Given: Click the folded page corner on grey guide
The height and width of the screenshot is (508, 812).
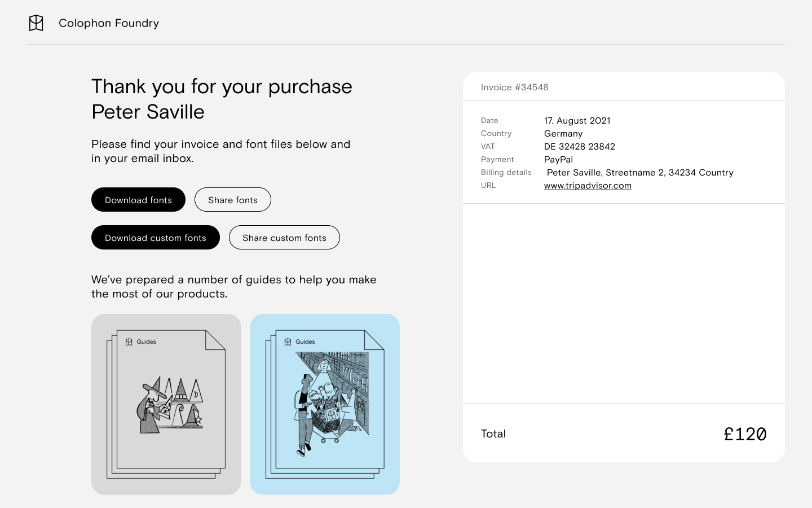Looking at the screenshot, I should click(215, 340).
